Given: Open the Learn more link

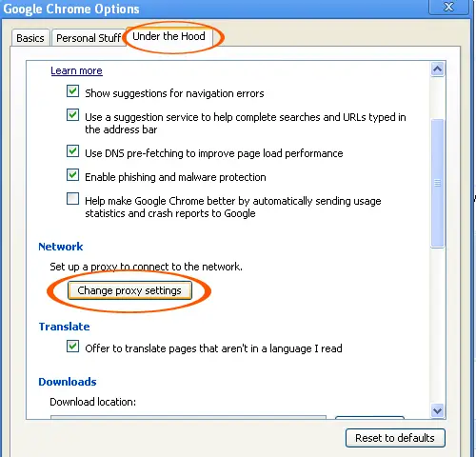Looking at the screenshot, I should click(76, 70).
